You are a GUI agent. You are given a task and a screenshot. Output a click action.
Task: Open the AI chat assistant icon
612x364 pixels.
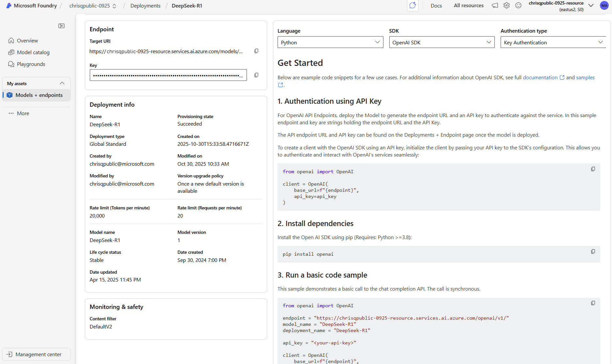tap(413, 6)
